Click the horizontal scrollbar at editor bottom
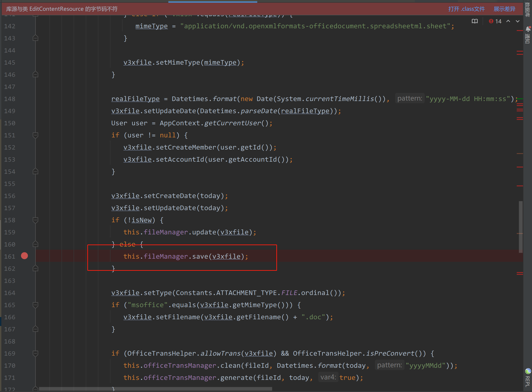532x392 pixels. coord(155,389)
